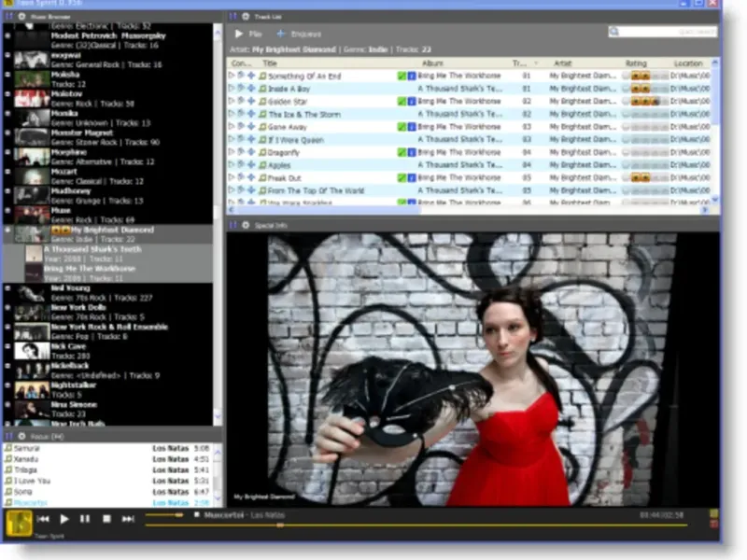This screenshot has width=747, height=560.
Task: Click the album cover icon in player bar
Action: point(19,523)
